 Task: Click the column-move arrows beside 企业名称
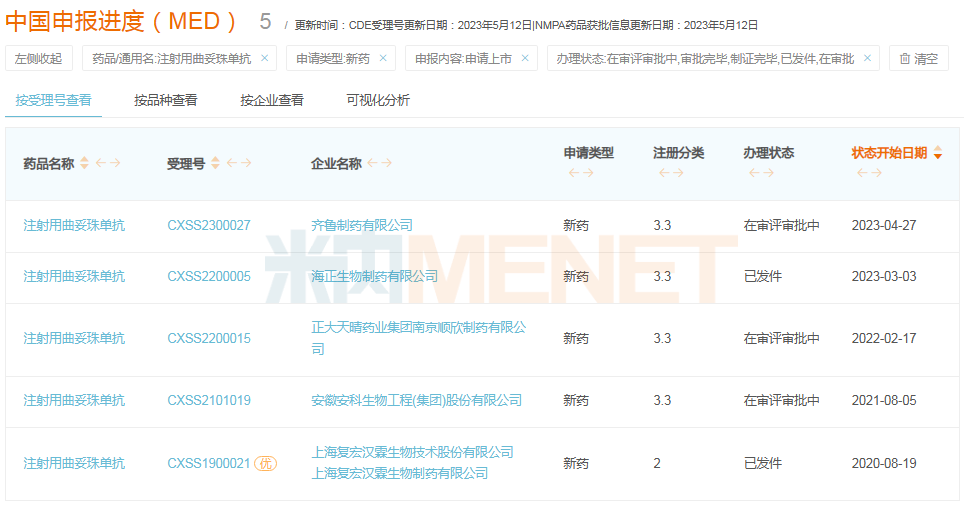click(379, 164)
